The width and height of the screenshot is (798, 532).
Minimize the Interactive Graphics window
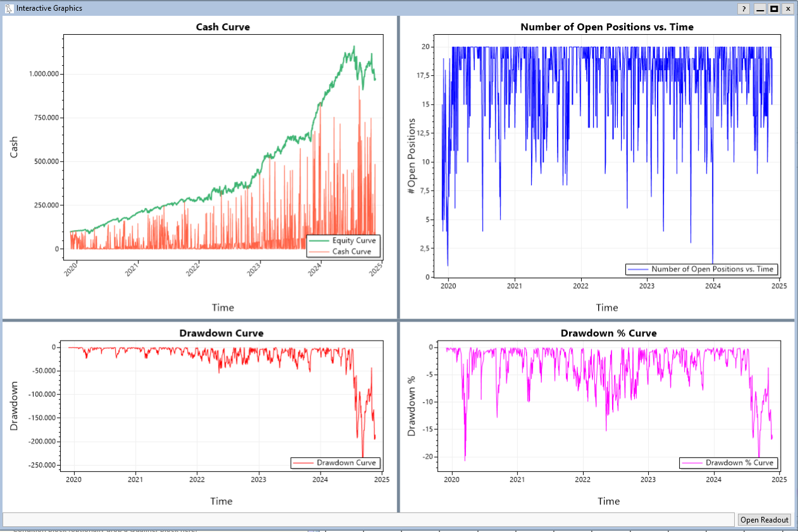click(x=760, y=9)
